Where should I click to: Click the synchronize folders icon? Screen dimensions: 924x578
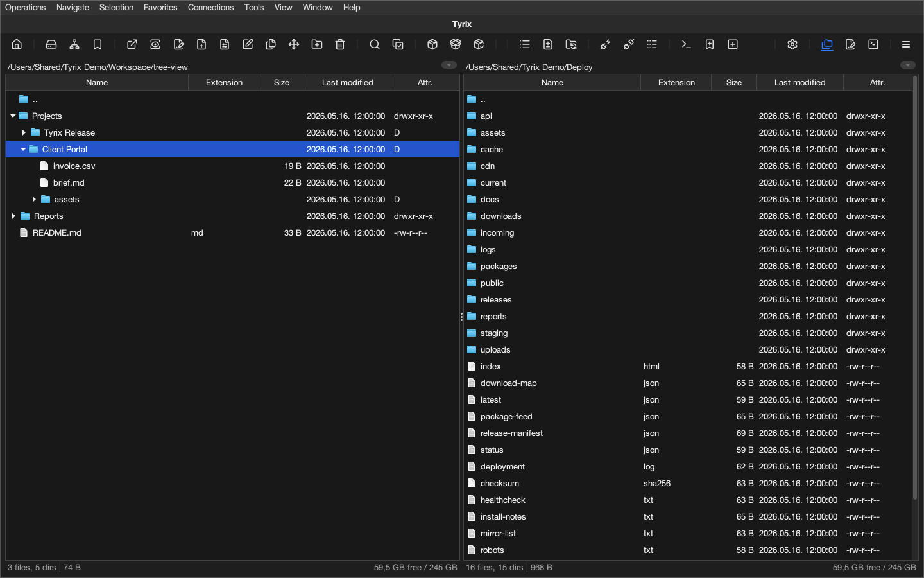click(571, 44)
